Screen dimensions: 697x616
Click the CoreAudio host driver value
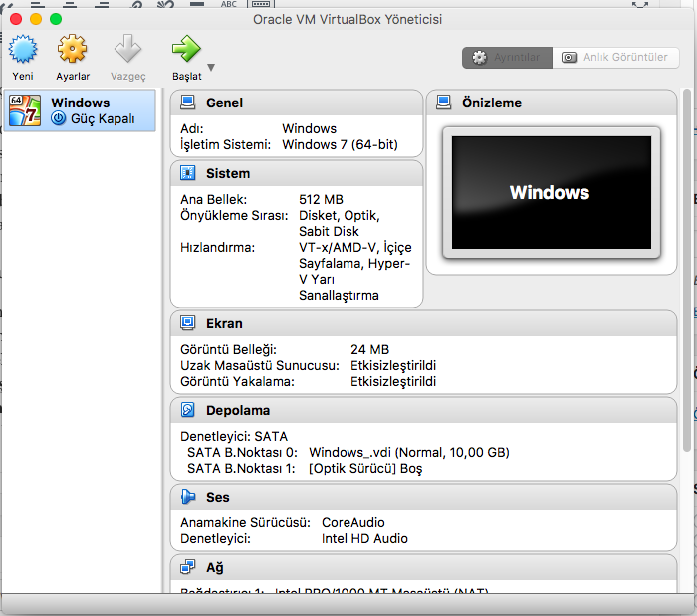tap(352, 522)
